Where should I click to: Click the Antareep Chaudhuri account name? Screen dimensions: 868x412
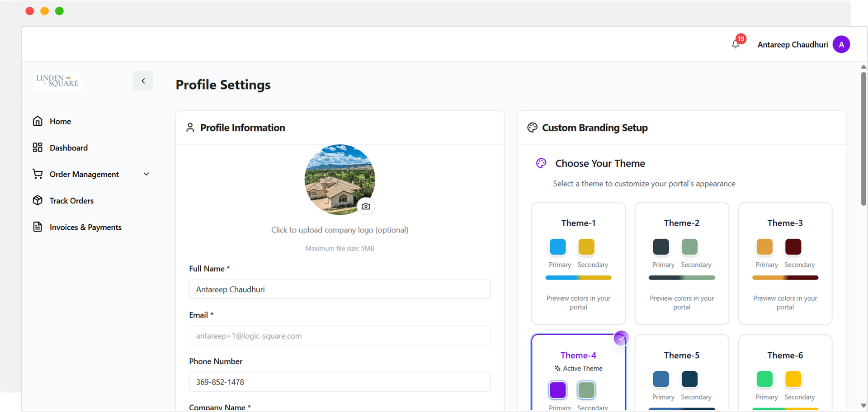pyautogui.click(x=793, y=44)
